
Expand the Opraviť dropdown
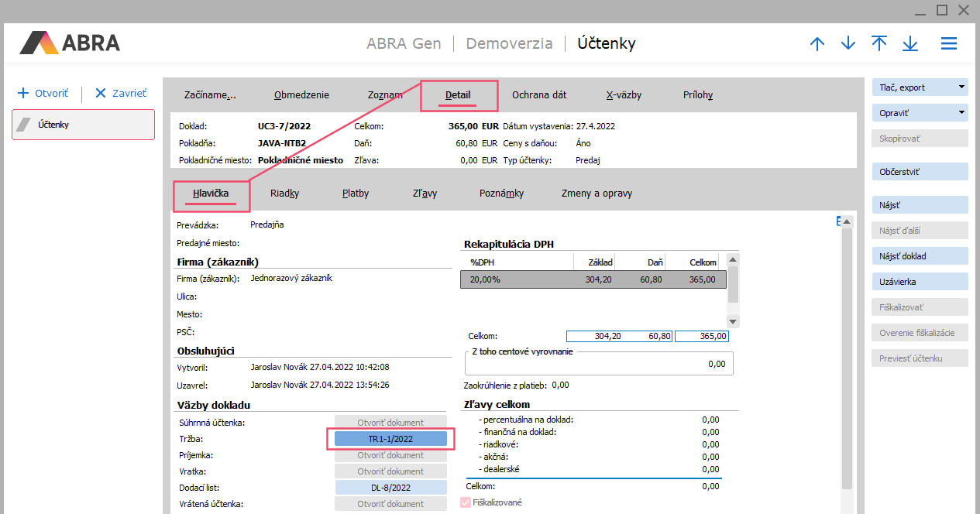tap(961, 113)
